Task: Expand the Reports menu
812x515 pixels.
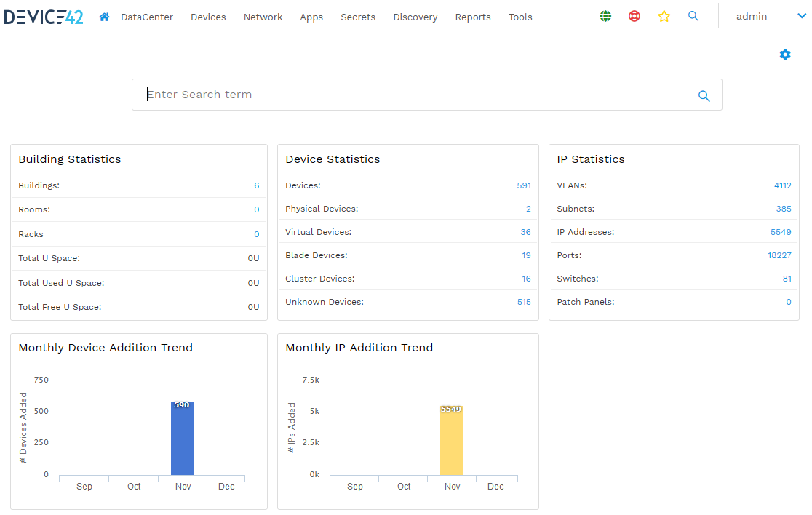Action: click(473, 17)
